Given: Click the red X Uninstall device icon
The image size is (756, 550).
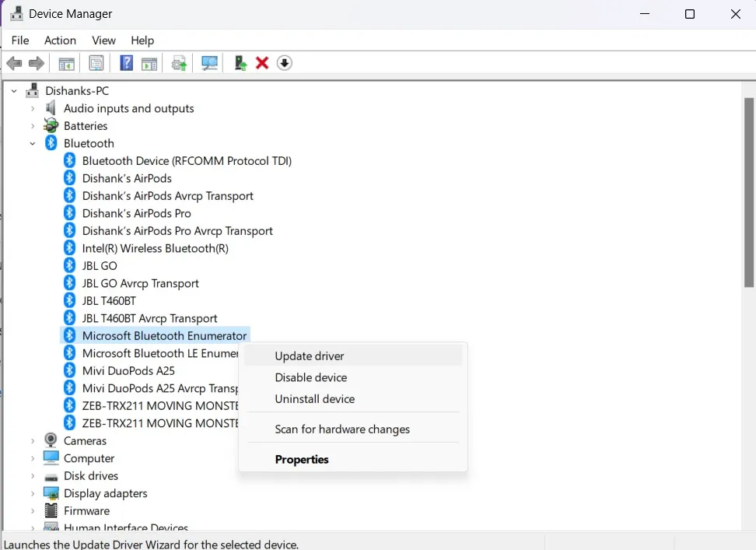Looking at the screenshot, I should click(x=262, y=63).
